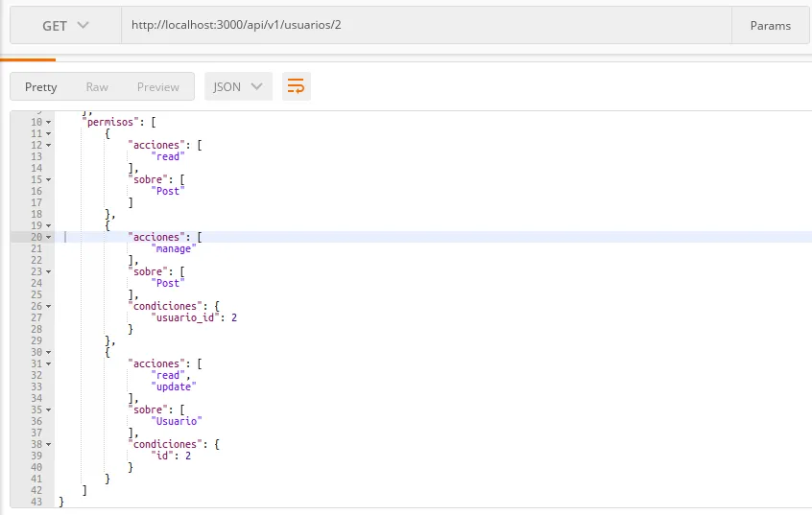Image resolution: width=812 pixels, height=515 pixels.
Task: Fold the condiciones object at line 26
Action: [x=48, y=307]
